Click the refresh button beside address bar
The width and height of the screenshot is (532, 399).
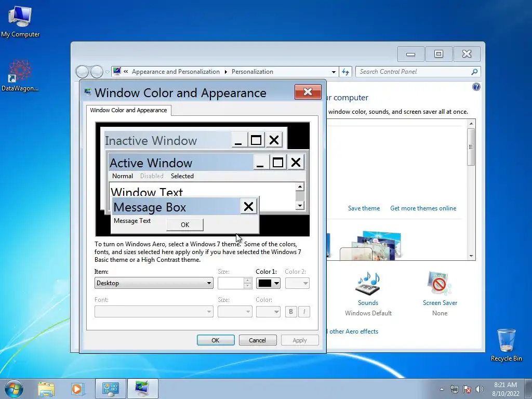point(345,72)
